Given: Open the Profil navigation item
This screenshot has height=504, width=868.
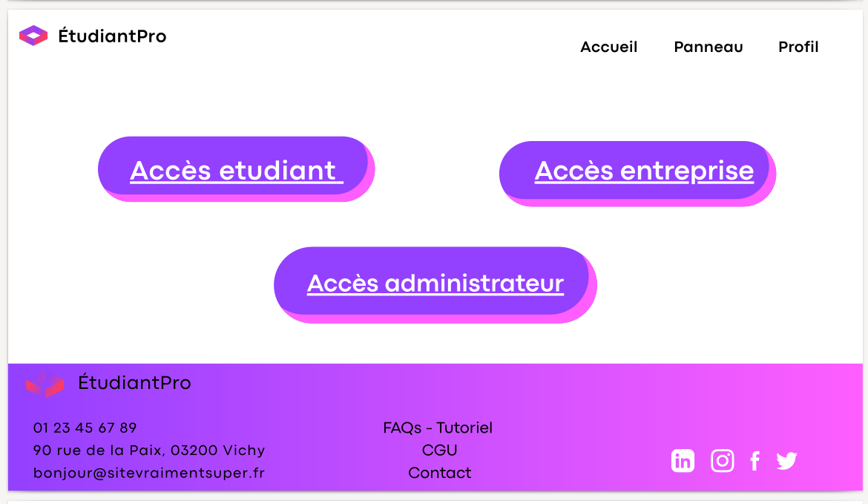Looking at the screenshot, I should [798, 47].
